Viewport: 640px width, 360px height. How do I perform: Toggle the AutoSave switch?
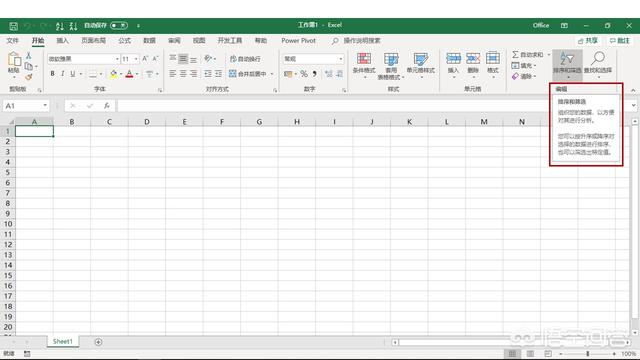pyautogui.click(x=119, y=25)
